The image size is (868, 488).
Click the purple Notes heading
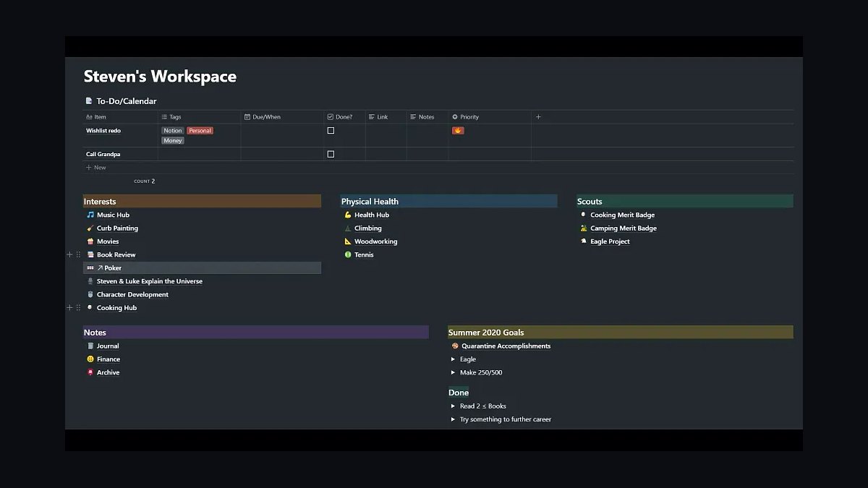256,333
